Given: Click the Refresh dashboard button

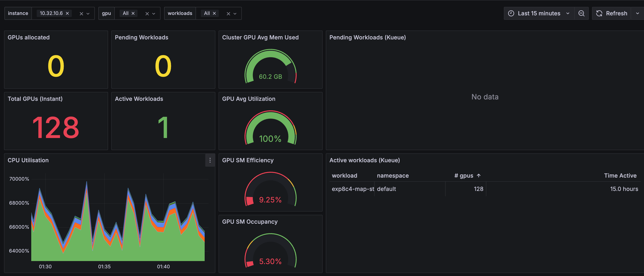Looking at the screenshot, I should (x=612, y=13).
